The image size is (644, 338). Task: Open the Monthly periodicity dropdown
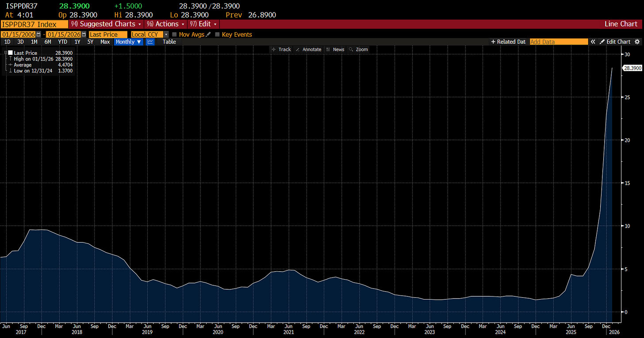[129, 42]
